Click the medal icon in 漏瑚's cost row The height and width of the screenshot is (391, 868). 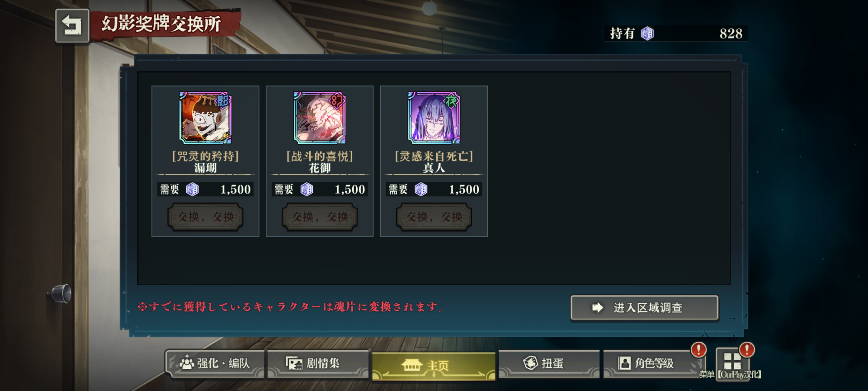tap(192, 189)
